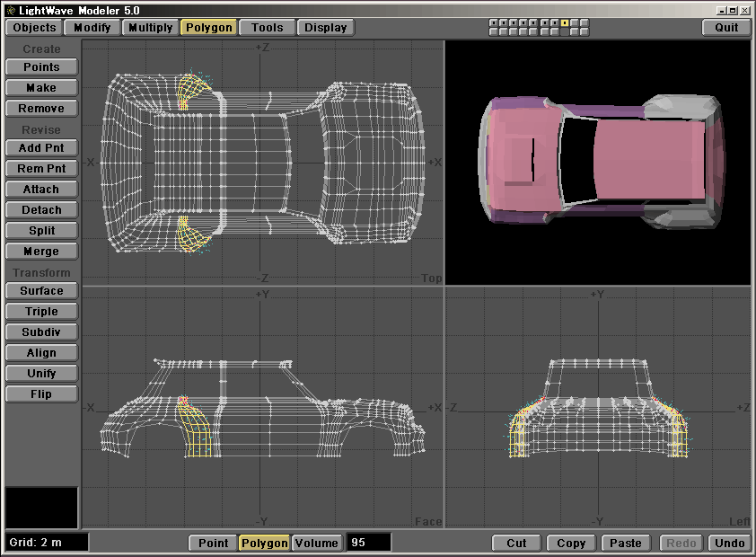Open the Tools tab
Image resolution: width=756 pixels, height=557 pixels.
(267, 27)
